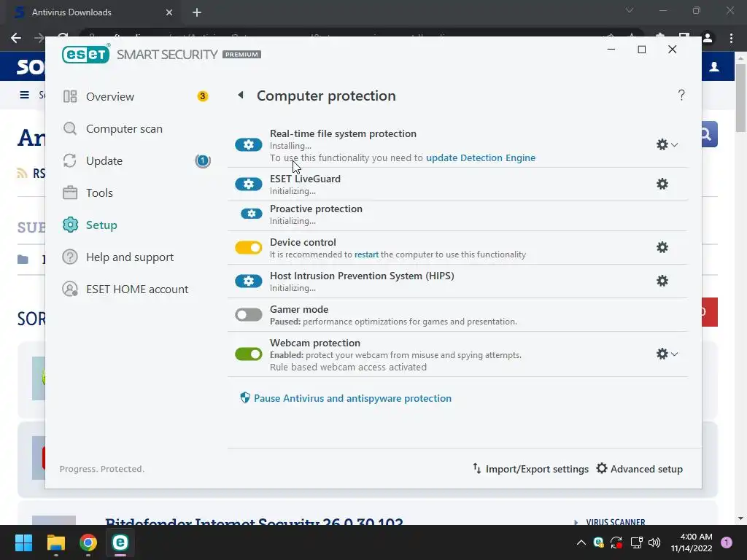
Task: Open ESET LiveGuard settings gear
Action: pos(662,184)
